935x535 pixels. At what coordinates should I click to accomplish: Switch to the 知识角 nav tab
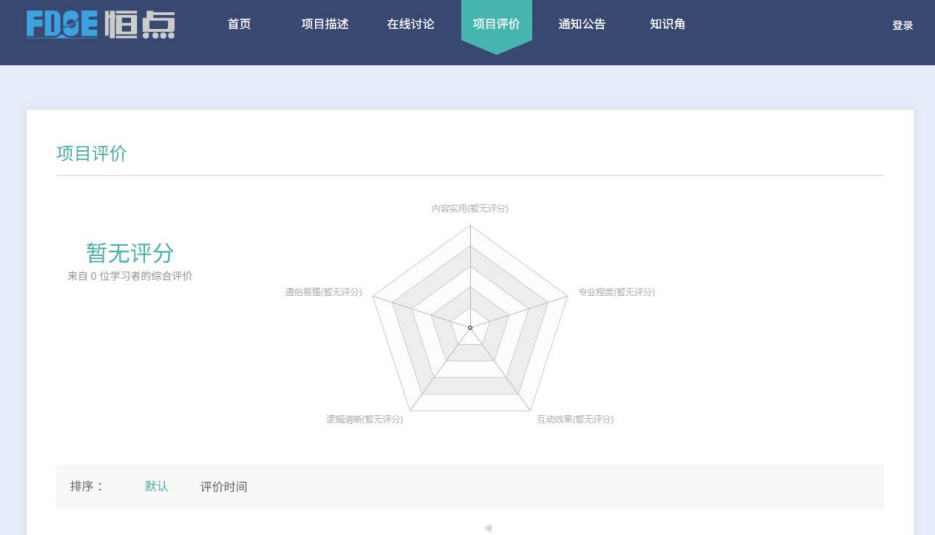667,24
